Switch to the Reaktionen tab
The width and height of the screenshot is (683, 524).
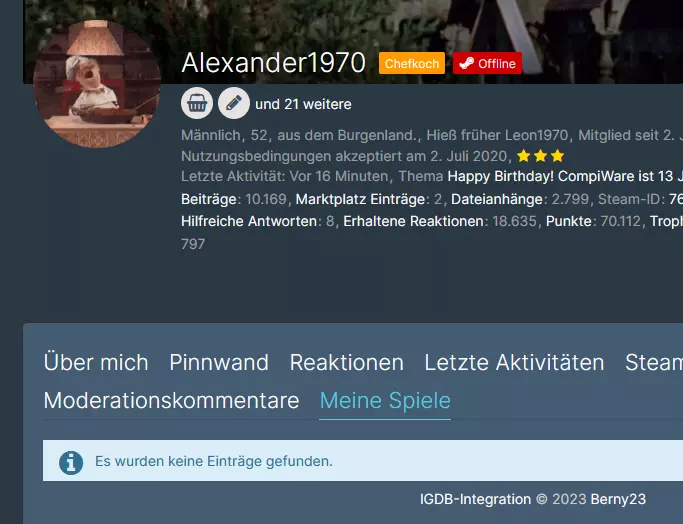[347, 362]
